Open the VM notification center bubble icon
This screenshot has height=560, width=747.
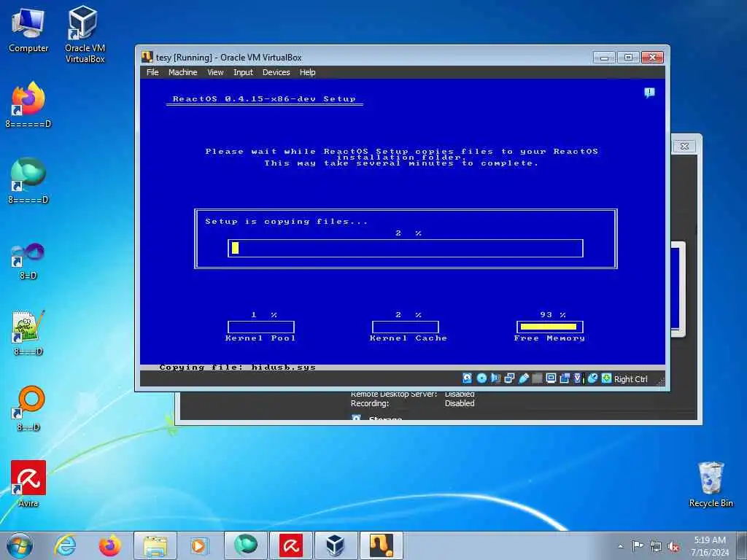coord(649,93)
